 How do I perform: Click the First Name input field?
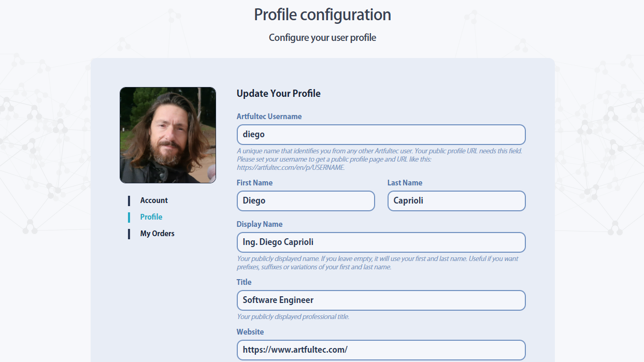pyautogui.click(x=305, y=201)
